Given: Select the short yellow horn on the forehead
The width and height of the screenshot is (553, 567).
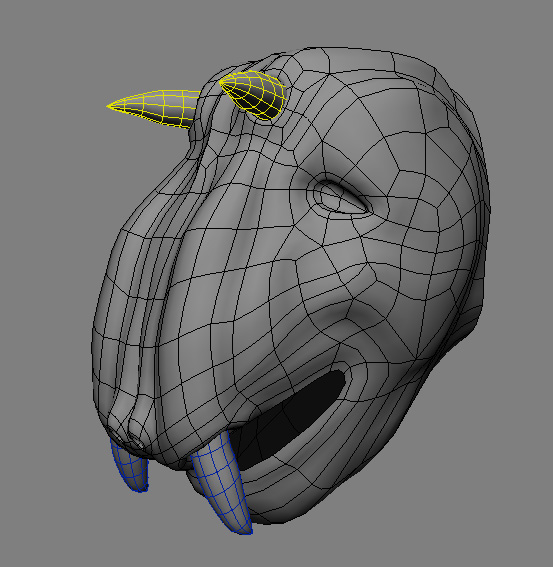Looking at the screenshot, I should coord(253,95).
